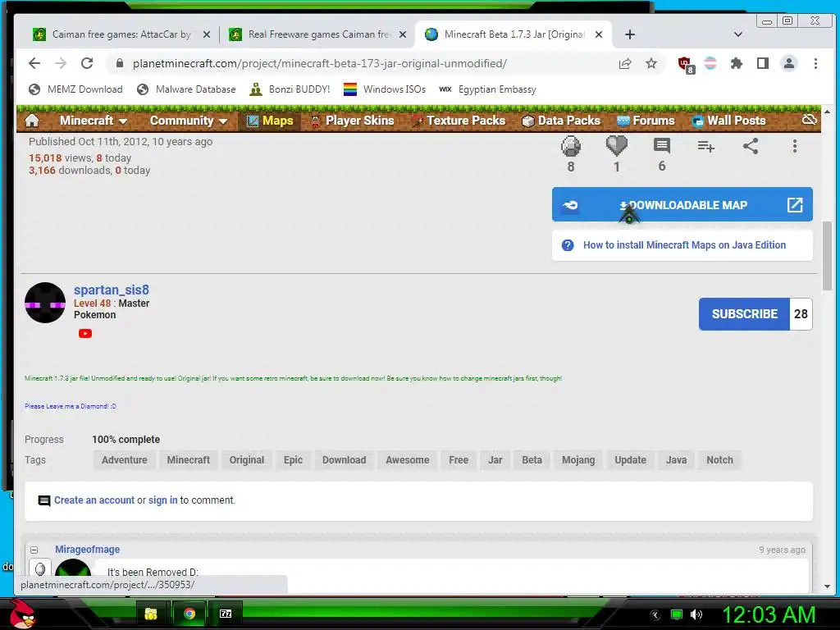Reload the page with the refresh icon
840x630 pixels.
[x=87, y=63]
